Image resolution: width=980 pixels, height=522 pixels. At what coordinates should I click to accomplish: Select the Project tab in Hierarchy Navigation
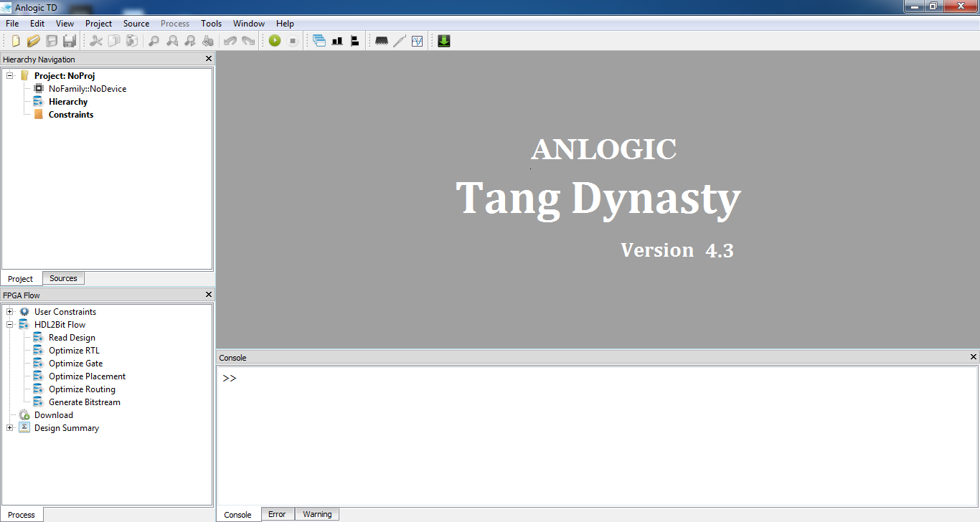click(21, 279)
